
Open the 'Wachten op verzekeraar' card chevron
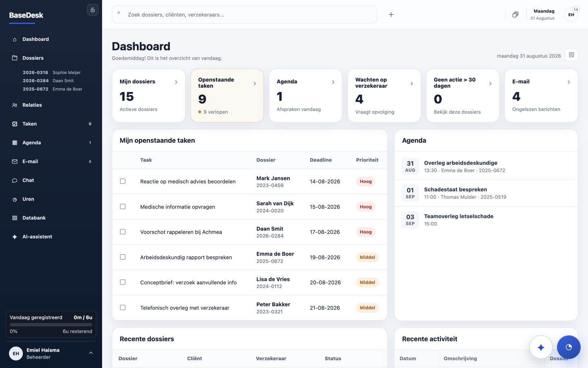[412, 83]
